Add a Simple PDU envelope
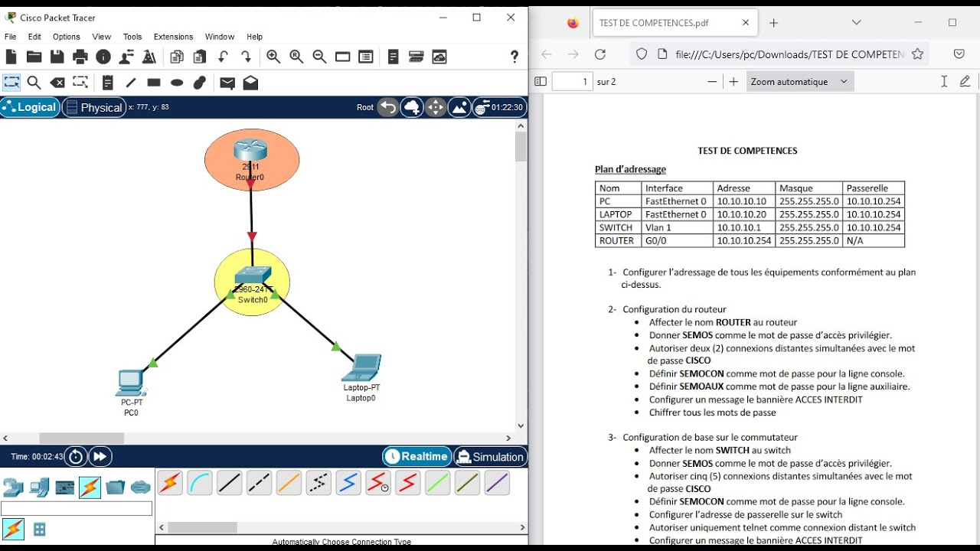Screen dimensions: 980x551 (227, 83)
